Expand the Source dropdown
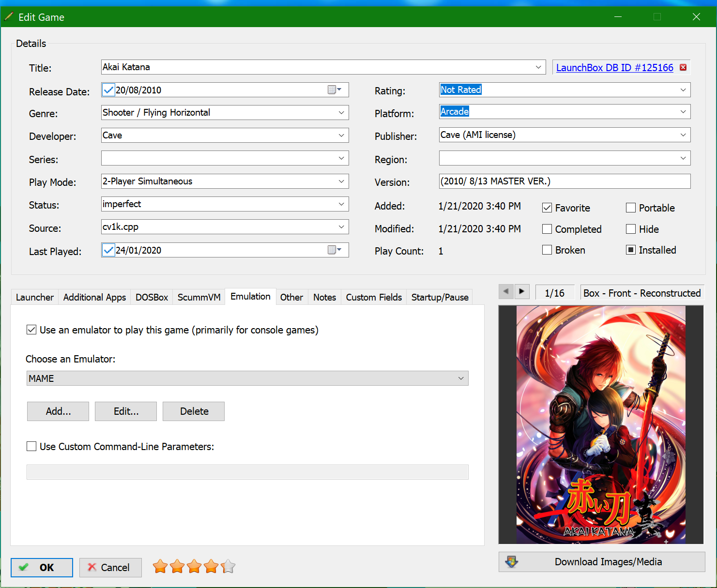 point(341,226)
